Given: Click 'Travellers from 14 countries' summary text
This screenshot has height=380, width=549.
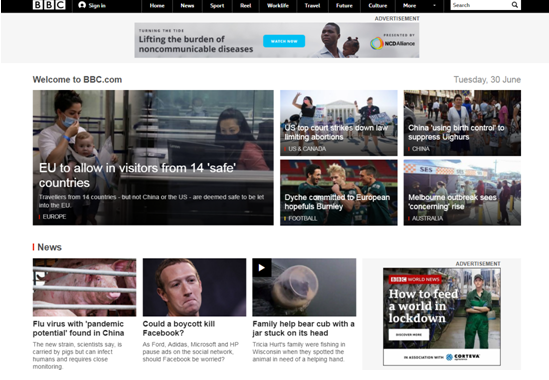Looking at the screenshot, I should [x=151, y=201].
